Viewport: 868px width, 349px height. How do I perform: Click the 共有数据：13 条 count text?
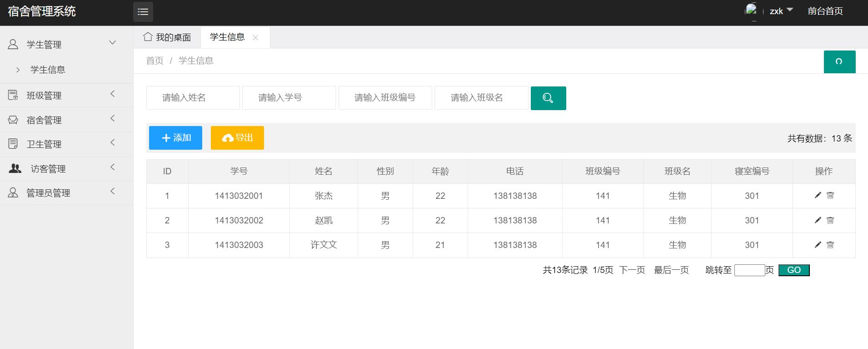[820, 138]
